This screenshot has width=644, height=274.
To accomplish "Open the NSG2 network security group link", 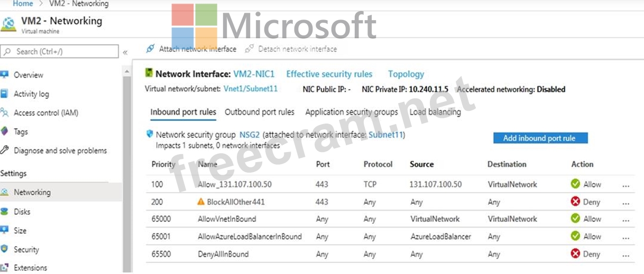I will point(250,135).
